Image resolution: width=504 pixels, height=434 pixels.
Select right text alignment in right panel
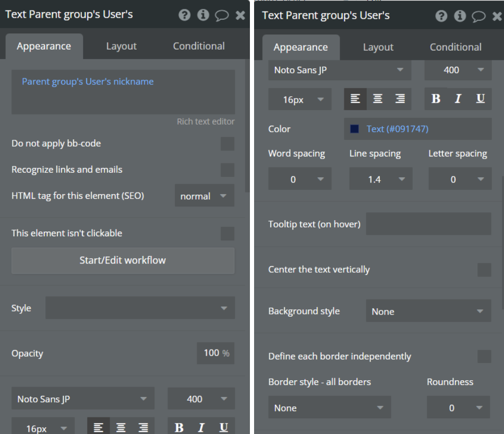click(400, 99)
